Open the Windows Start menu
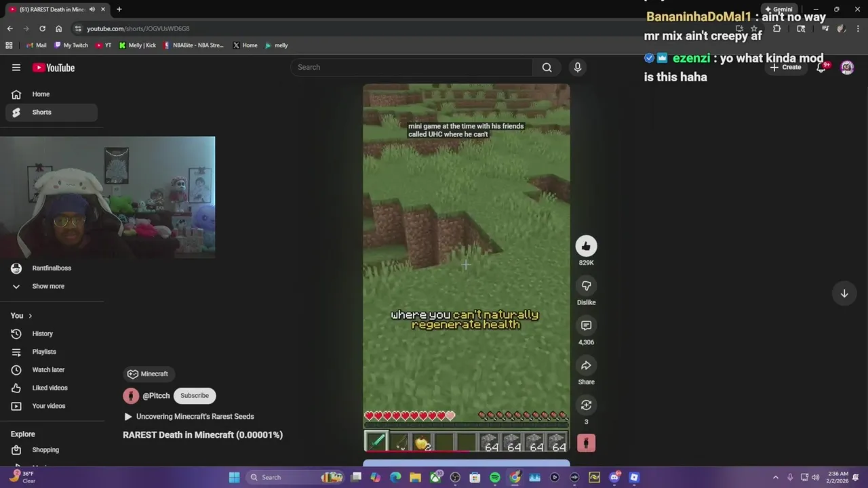 (234, 477)
